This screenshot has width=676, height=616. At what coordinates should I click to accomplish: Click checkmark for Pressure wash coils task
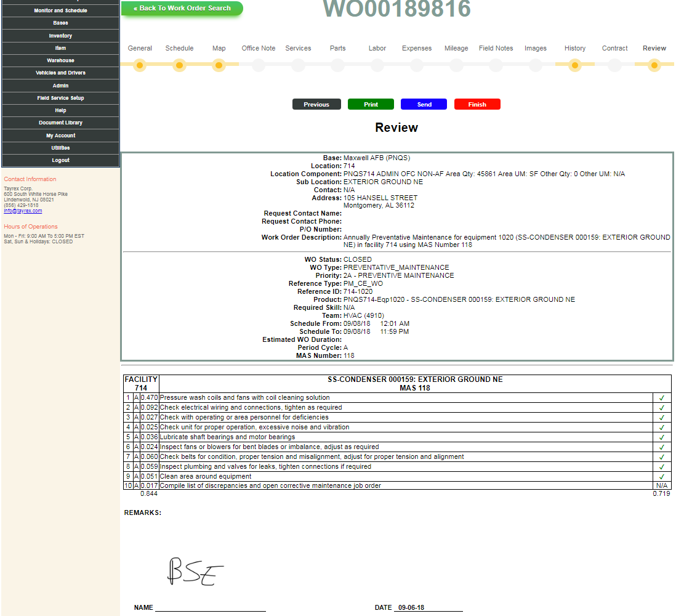click(662, 398)
